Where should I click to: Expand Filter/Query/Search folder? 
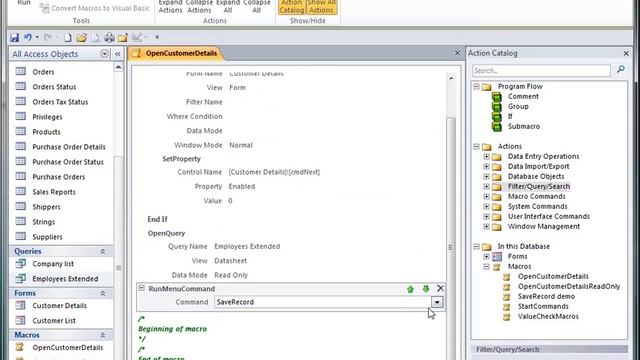pyautogui.click(x=486, y=187)
